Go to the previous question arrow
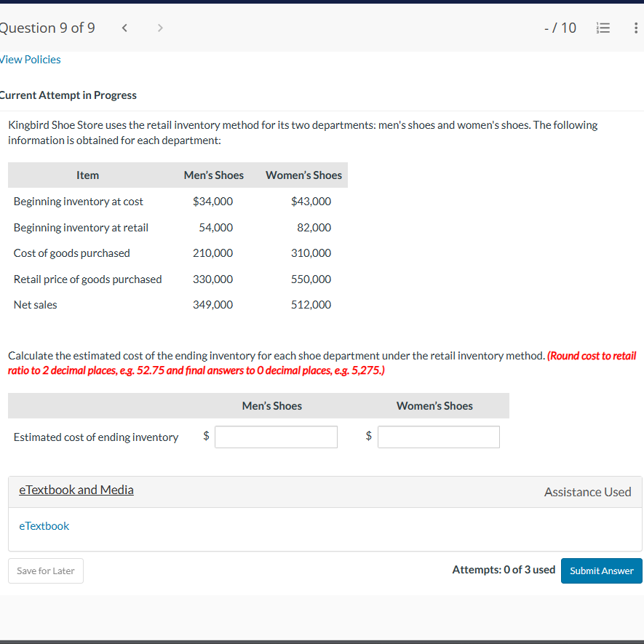The image size is (644, 644). (x=125, y=28)
